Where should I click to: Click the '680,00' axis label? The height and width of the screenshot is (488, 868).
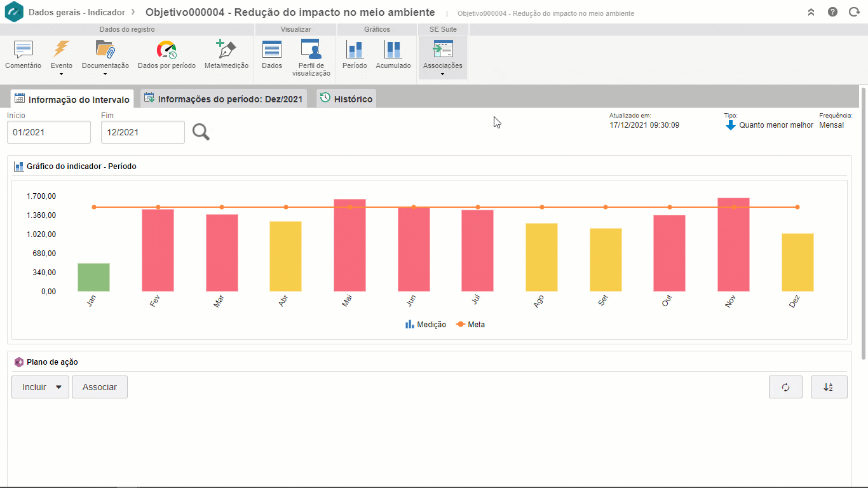click(44, 254)
